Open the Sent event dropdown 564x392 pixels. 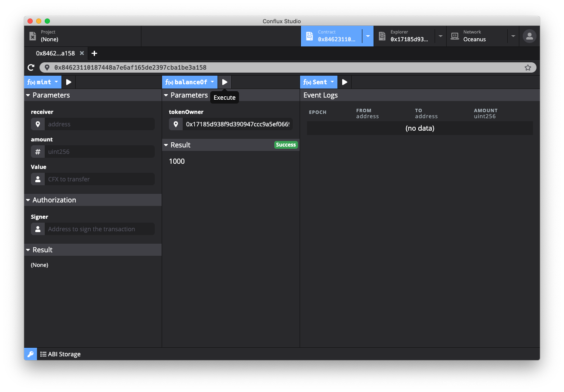click(319, 82)
